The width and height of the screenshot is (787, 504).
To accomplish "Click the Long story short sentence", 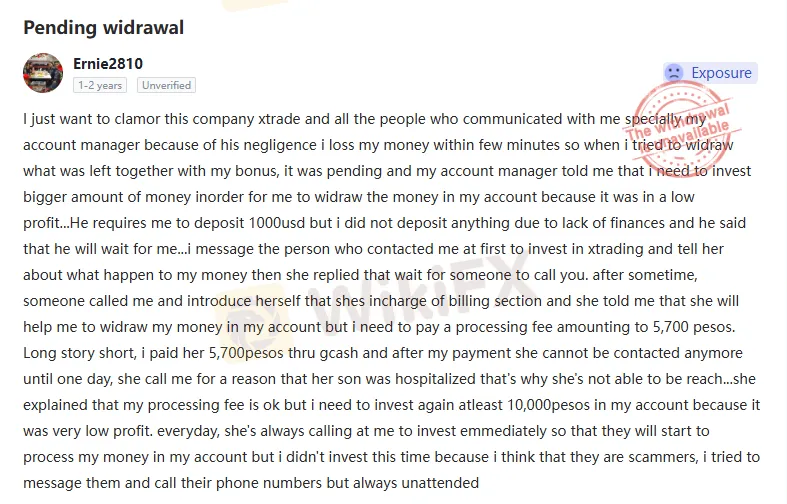I will point(80,353).
